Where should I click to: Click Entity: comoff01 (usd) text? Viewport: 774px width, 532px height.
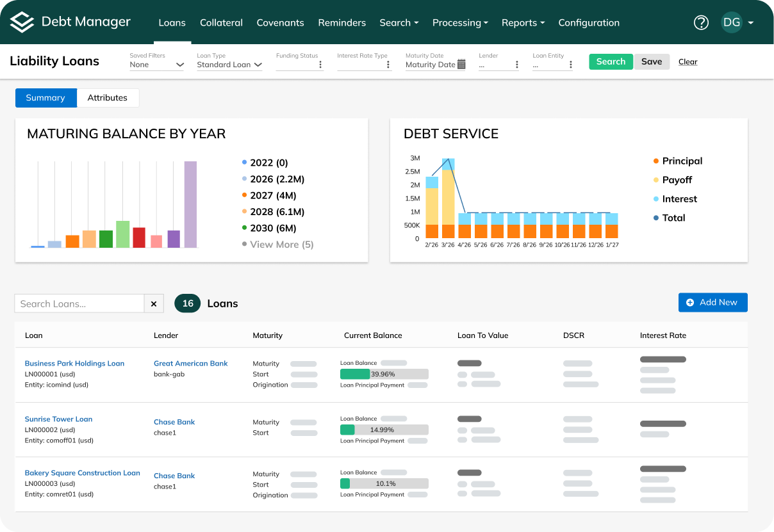[60, 440]
